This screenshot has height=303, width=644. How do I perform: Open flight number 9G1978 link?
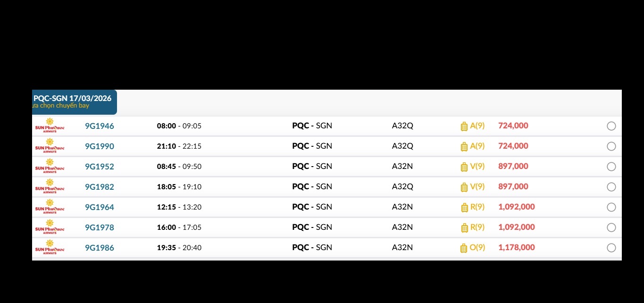pyautogui.click(x=100, y=227)
